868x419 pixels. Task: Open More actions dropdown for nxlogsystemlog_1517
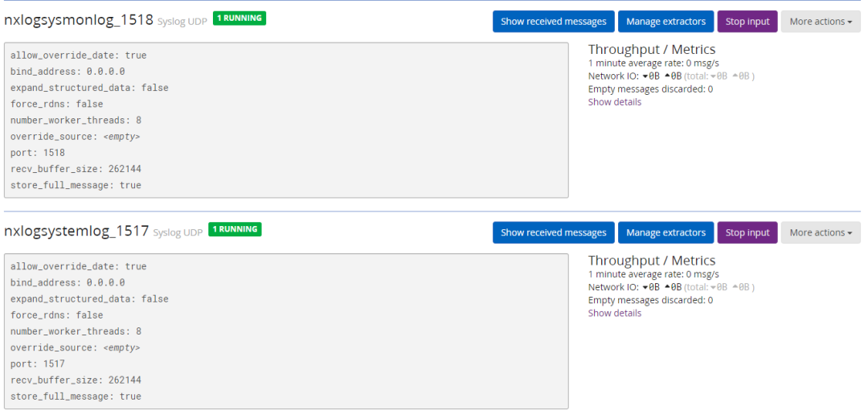click(820, 232)
